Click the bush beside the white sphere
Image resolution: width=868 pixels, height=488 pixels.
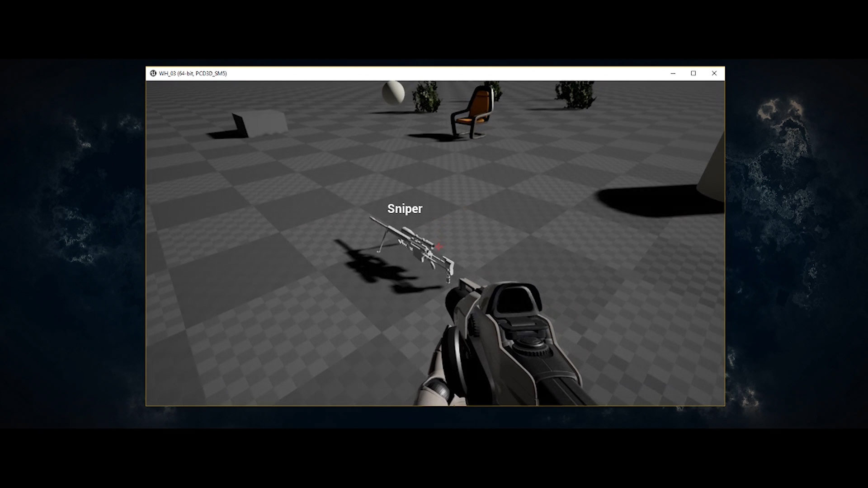[x=426, y=97]
